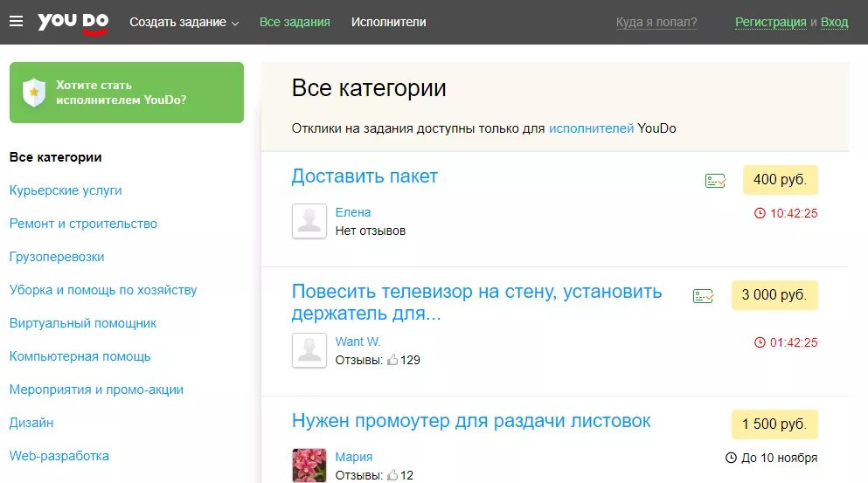868x483 pixels.
Task: Click the Регистрация link
Action: [771, 22]
